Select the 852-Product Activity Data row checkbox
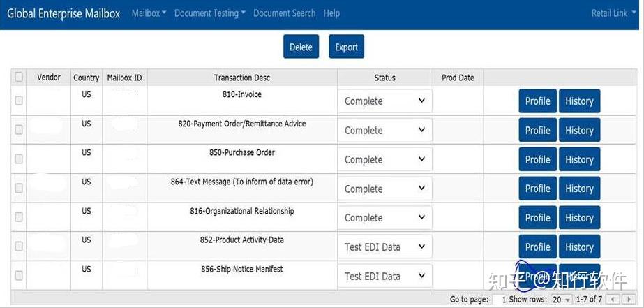This screenshot has width=644, height=308. coord(19,247)
